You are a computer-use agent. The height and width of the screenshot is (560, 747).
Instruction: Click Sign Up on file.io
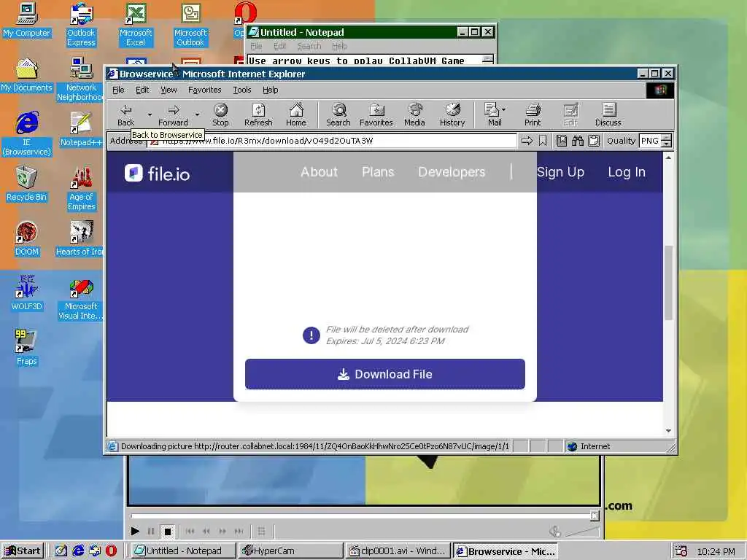click(560, 172)
